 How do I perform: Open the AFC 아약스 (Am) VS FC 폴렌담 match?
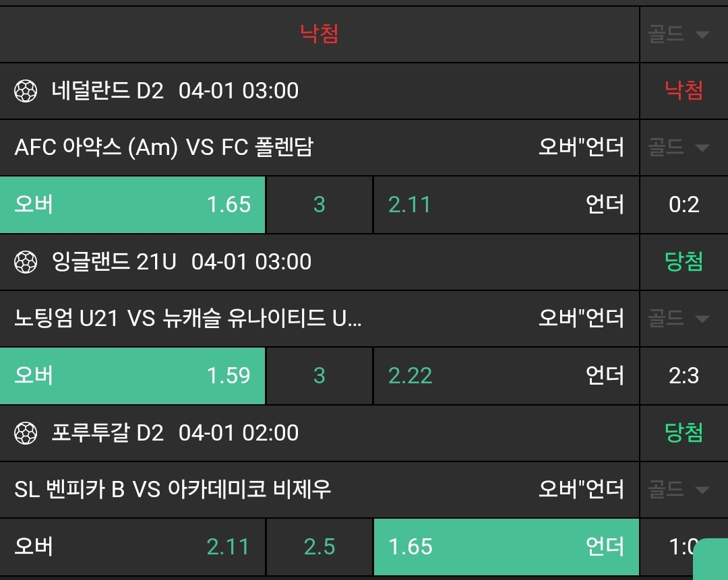(164, 147)
